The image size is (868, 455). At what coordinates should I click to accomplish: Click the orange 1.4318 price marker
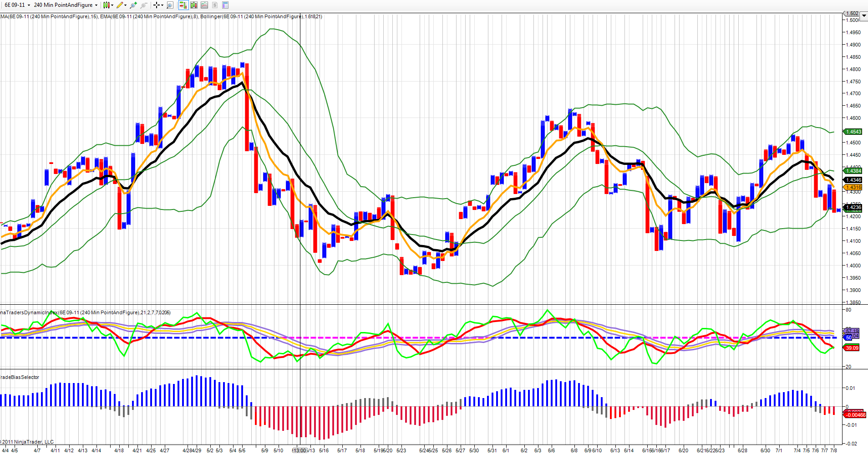point(853,187)
